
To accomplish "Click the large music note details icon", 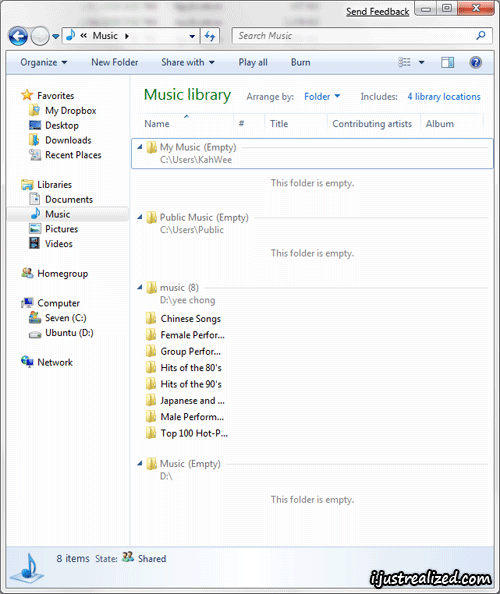I will [x=27, y=568].
